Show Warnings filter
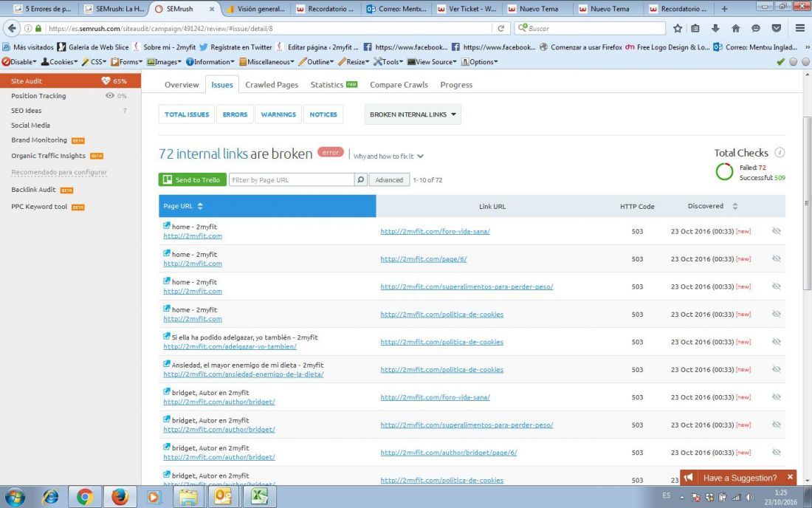The height and width of the screenshot is (508, 812). tap(278, 114)
